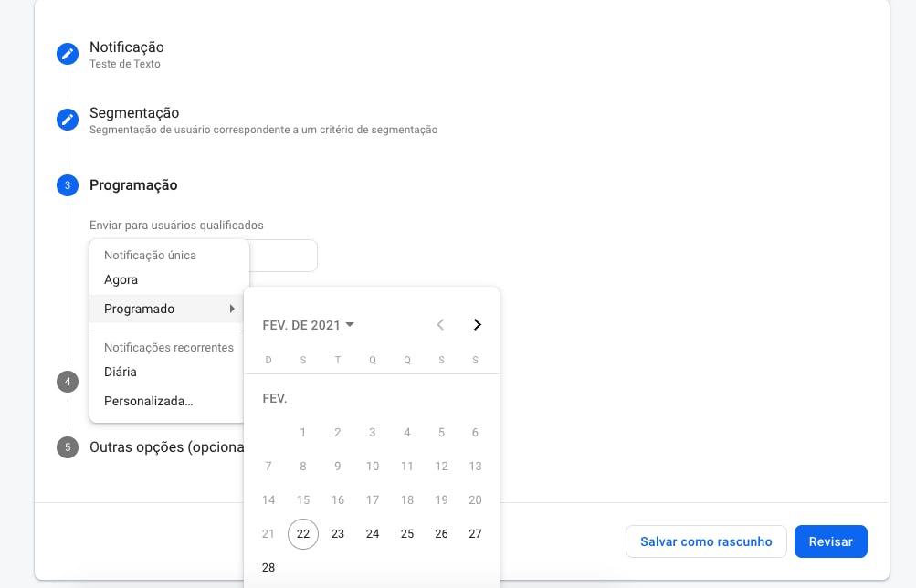916x588 pixels.
Task: Go to previous month with left chevron
Action: point(440,324)
